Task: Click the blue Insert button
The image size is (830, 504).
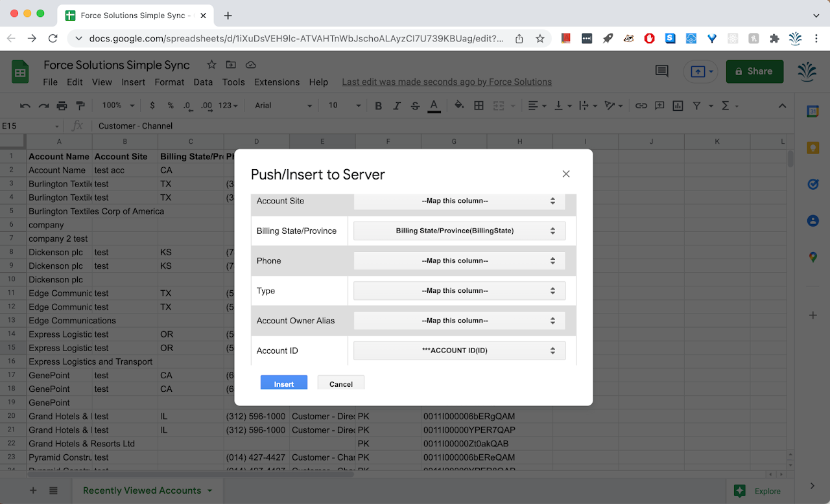Action: tap(284, 382)
